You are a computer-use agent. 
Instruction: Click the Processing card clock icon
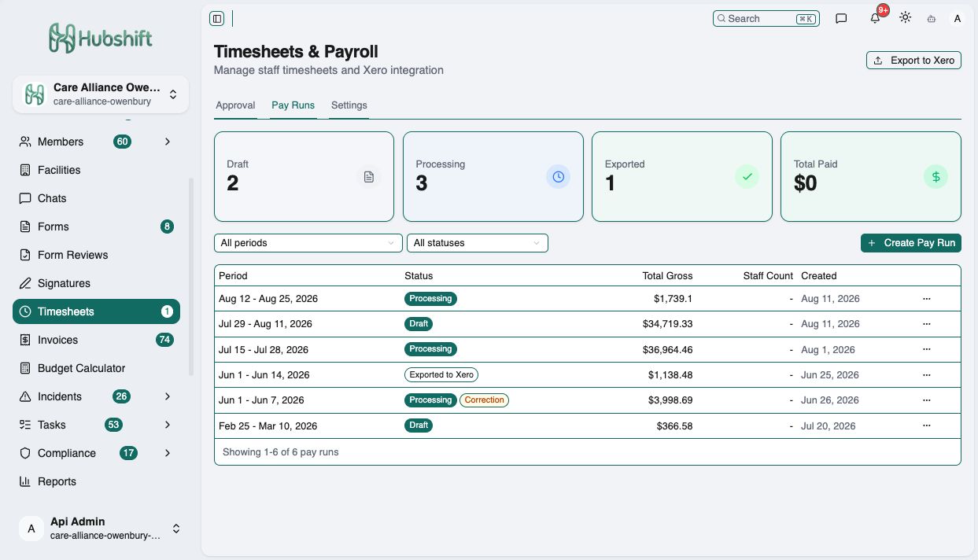[x=558, y=177]
